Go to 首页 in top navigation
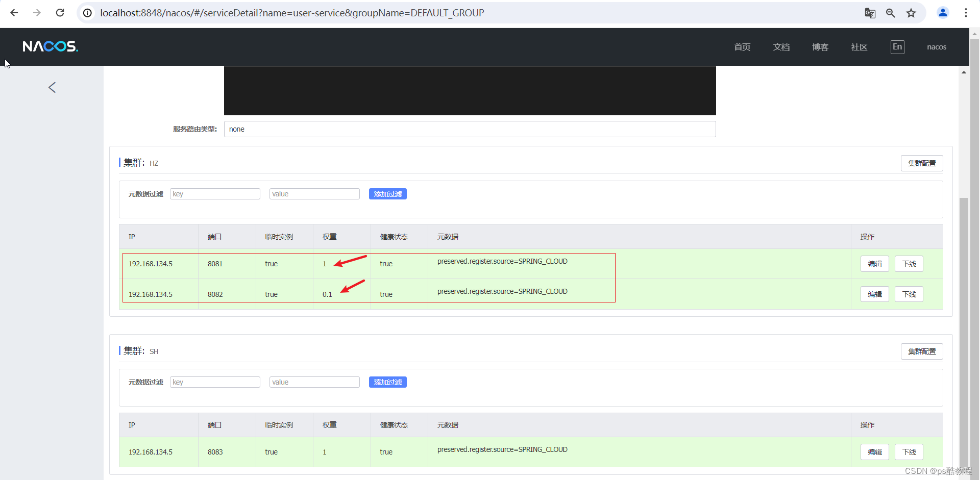The image size is (980, 480). pos(742,47)
